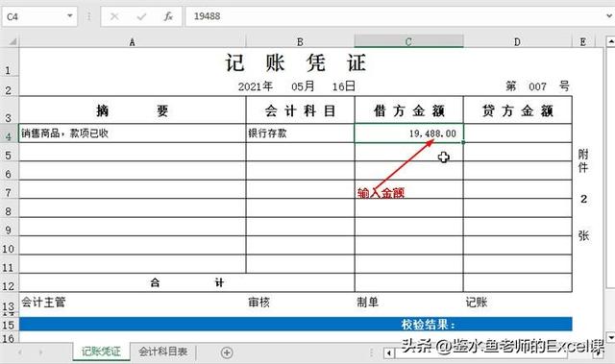
Task: Select column A header
Action: (x=133, y=41)
